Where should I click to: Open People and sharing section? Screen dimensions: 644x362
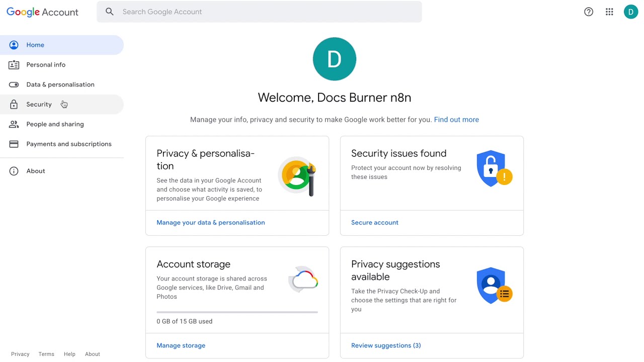pos(61,124)
